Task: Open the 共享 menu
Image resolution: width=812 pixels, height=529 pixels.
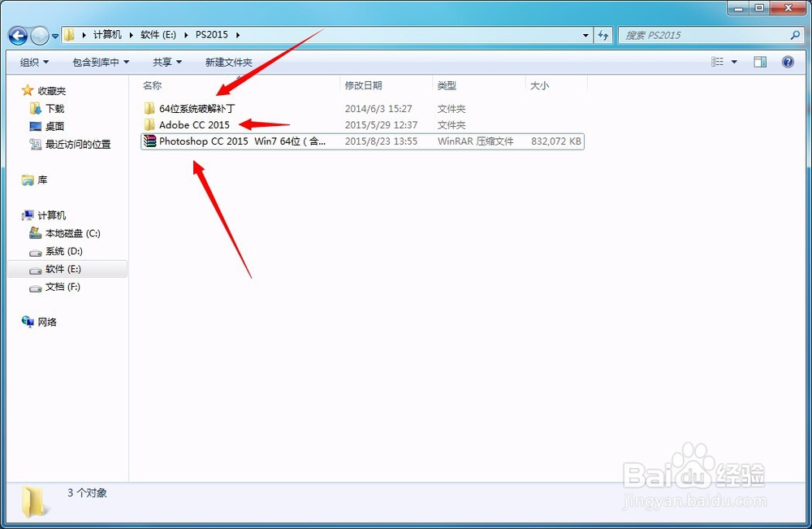Action: point(167,63)
